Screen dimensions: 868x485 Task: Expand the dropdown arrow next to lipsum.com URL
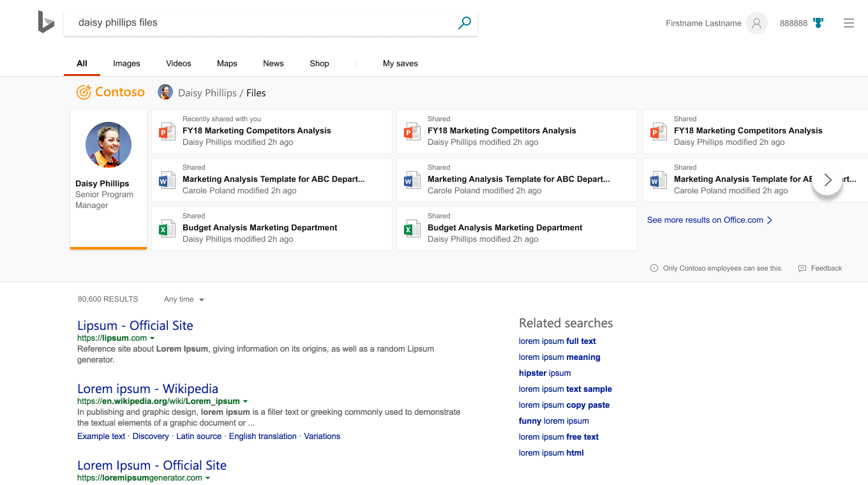tap(152, 338)
